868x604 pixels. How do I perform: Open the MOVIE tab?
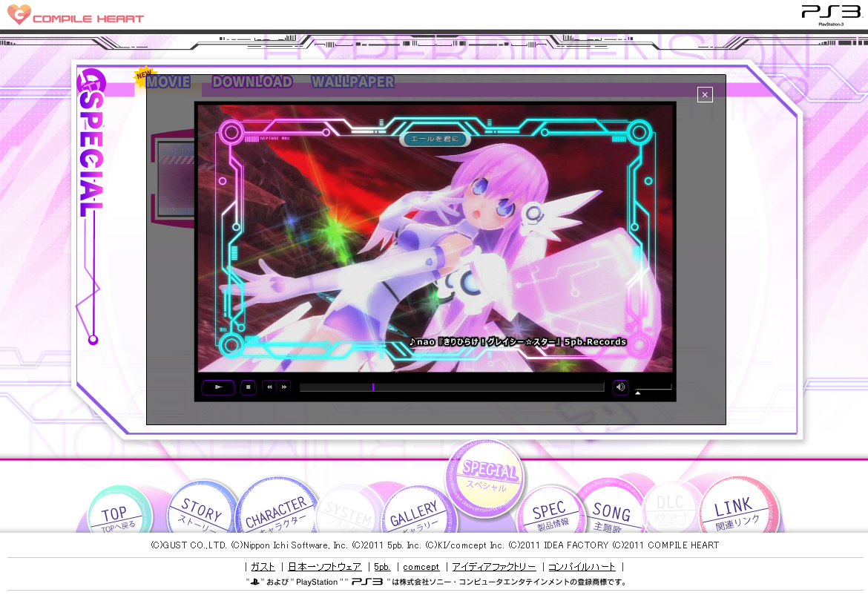pyautogui.click(x=168, y=82)
